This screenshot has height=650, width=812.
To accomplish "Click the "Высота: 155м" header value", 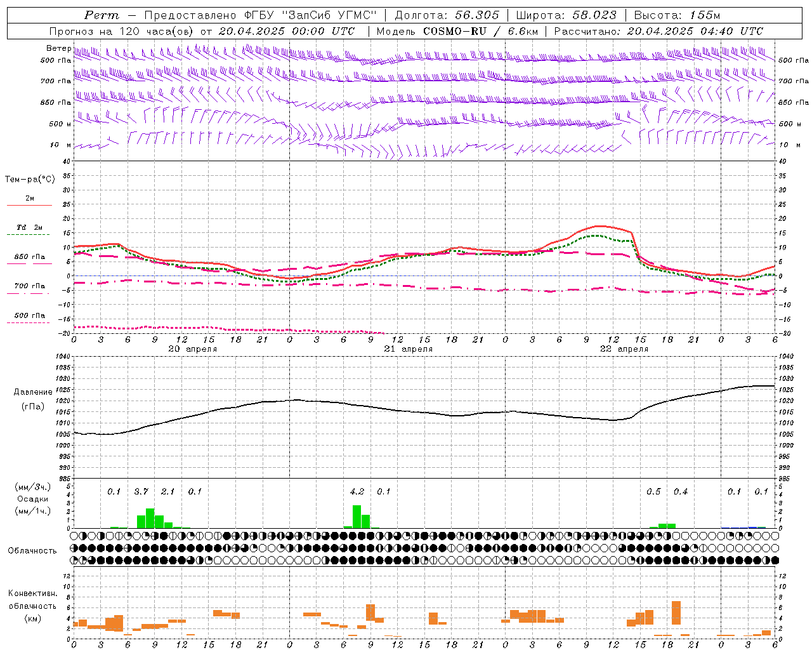I will 677,15.
